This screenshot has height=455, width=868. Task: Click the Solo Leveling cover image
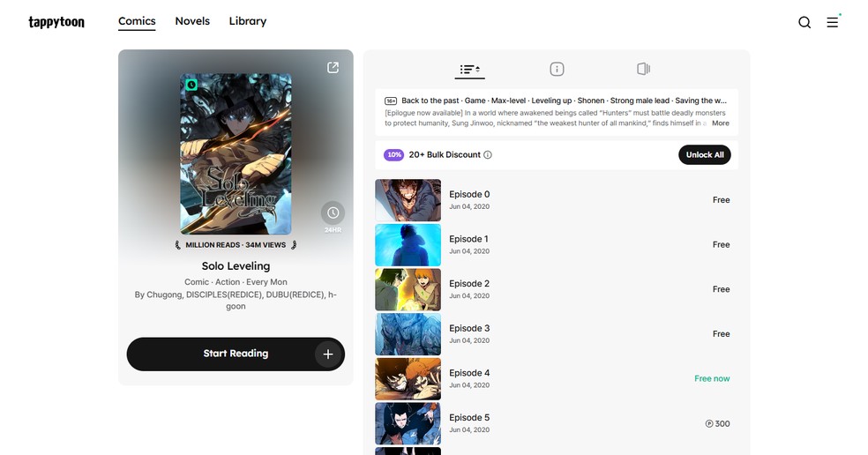point(236,153)
